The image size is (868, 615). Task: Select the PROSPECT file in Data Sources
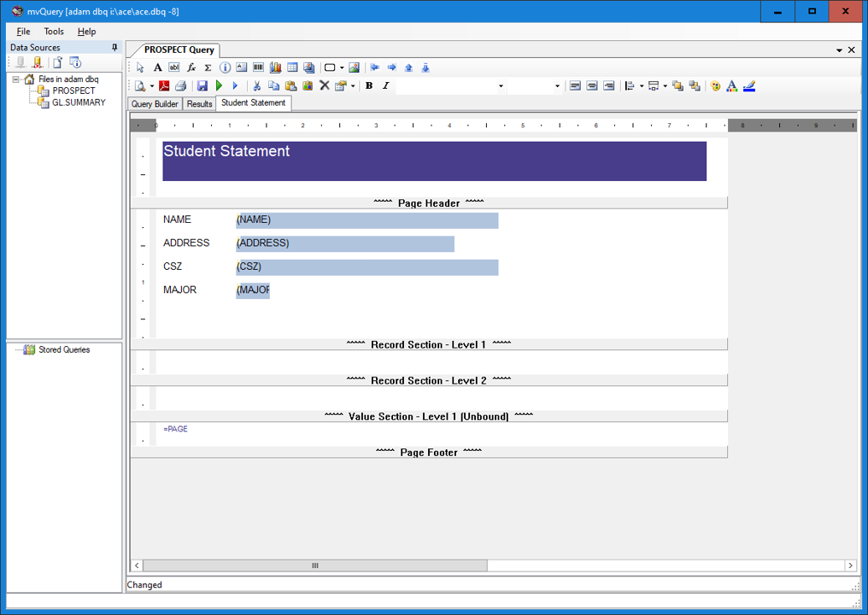pyautogui.click(x=73, y=91)
